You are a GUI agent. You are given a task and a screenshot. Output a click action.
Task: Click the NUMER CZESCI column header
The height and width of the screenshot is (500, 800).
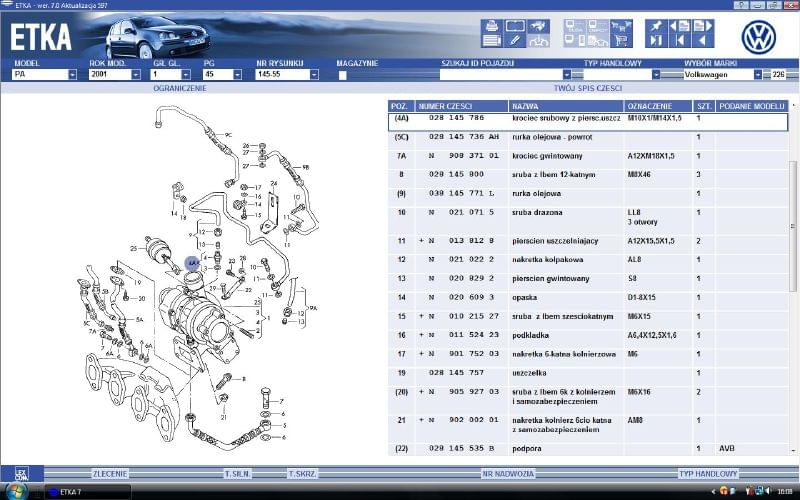coord(462,106)
